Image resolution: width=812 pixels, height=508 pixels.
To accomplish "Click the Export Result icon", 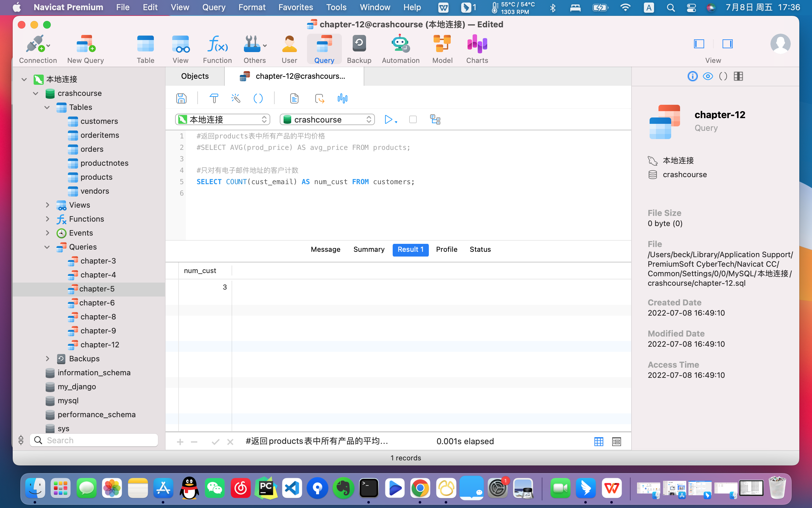I will 319,98.
